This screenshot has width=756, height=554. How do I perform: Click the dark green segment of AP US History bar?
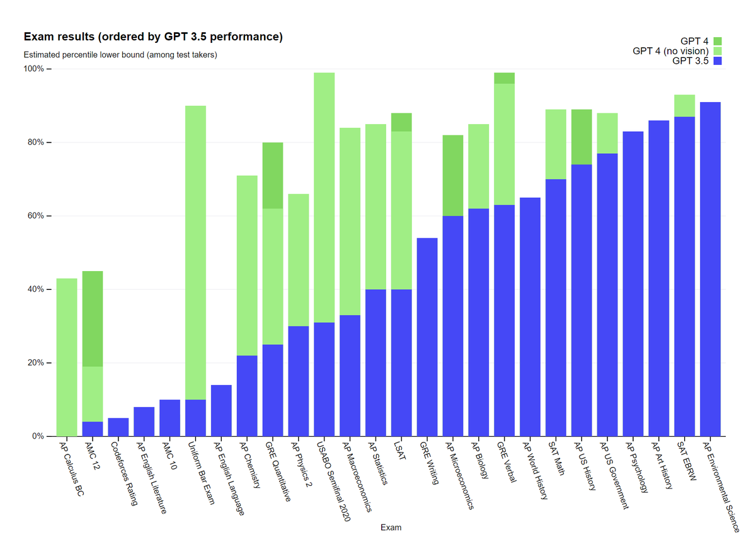tap(582, 137)
